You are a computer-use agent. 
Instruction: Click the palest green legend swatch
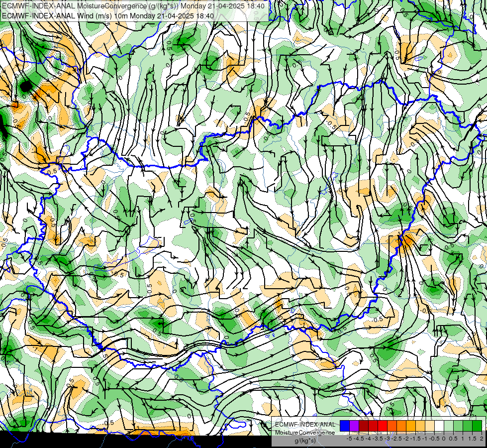point(449,426)
